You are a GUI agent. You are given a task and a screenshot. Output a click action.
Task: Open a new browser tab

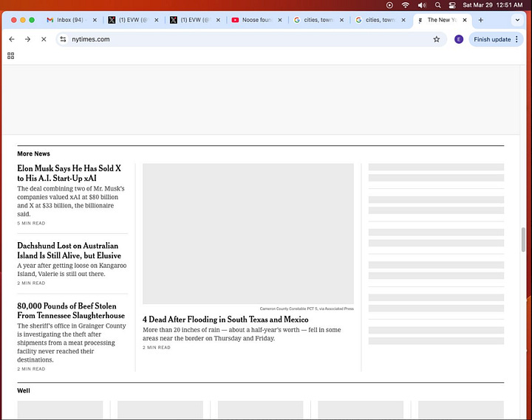click(x=481, y=20)
